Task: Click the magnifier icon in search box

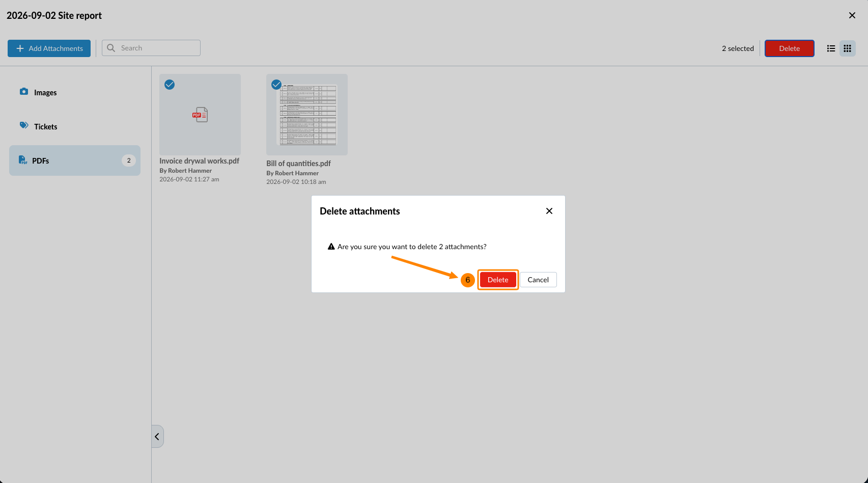Action: click(x=111, y=48)
